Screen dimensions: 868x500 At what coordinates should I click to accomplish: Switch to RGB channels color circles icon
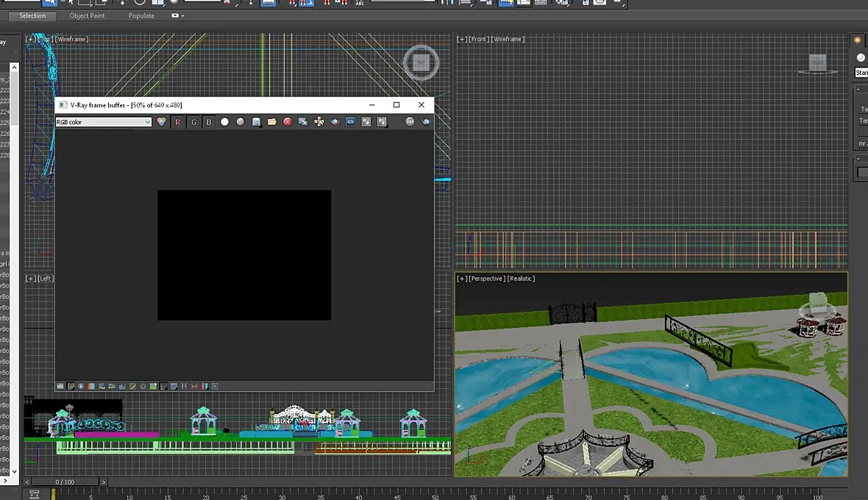point(161,121)
